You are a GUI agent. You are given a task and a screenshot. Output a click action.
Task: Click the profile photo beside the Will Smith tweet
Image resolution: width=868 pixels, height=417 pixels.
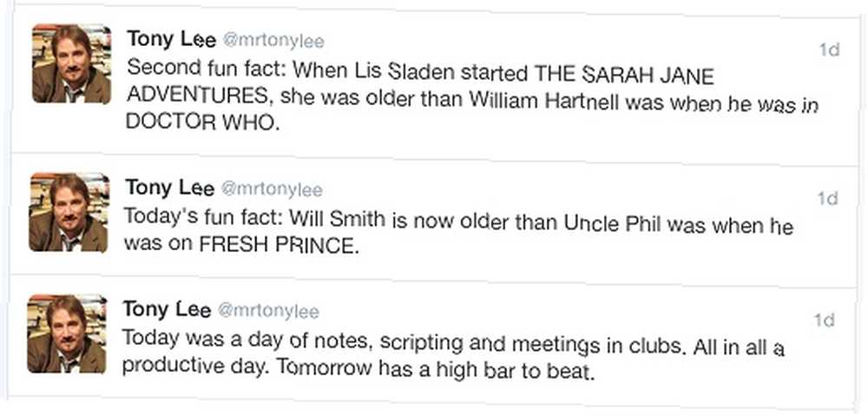69,212
